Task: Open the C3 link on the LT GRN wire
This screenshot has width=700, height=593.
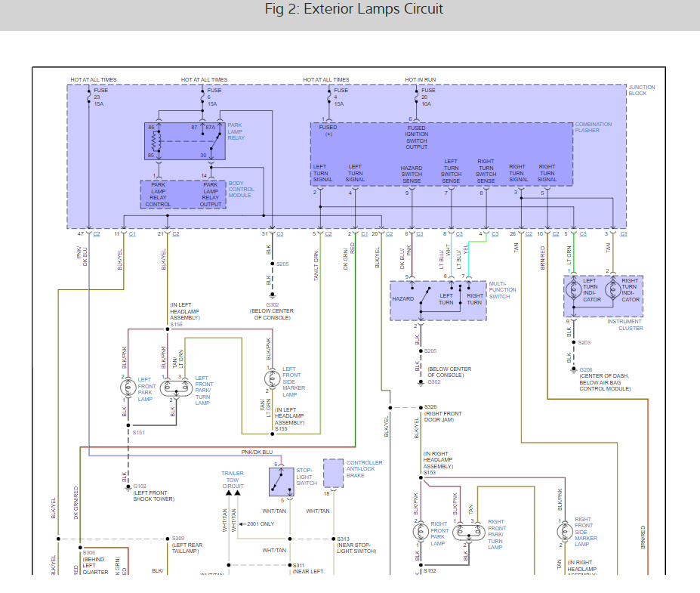Action: 583,234
